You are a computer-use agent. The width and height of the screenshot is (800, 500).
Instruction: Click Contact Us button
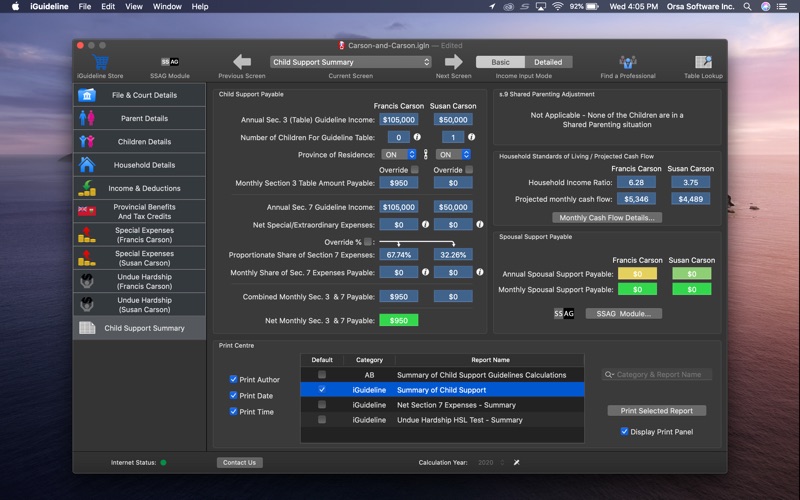click(239, 462)
